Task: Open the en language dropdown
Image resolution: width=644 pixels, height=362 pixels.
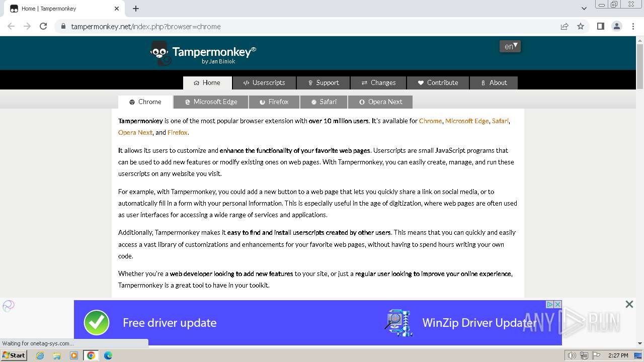Action: click(x=510, y=46)
